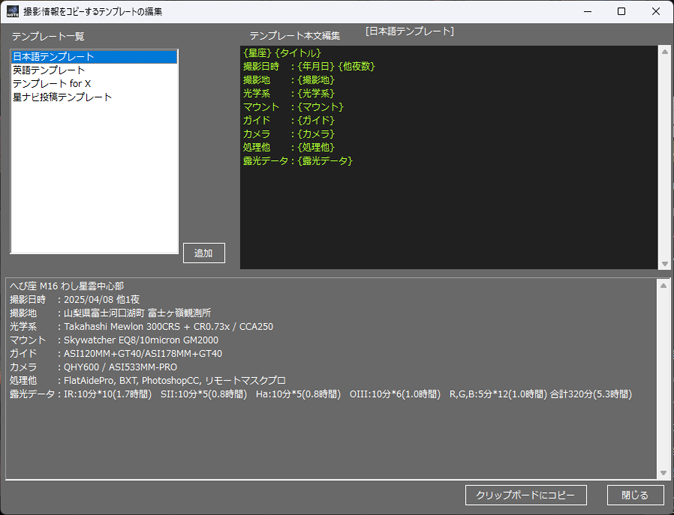Image resolution: width=674 pixels, height=515 pixels.
Task: Click the {カメラ} placeholder in the editor
Action: (x=315, y=134)
